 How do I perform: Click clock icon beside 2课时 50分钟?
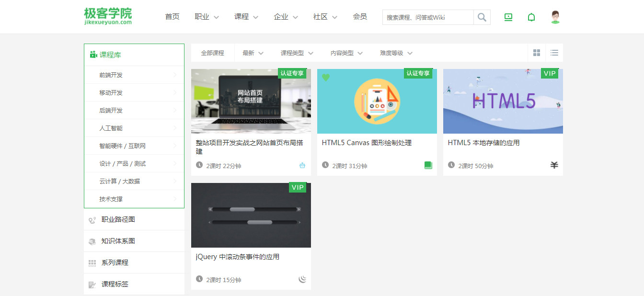pos(451,165)
